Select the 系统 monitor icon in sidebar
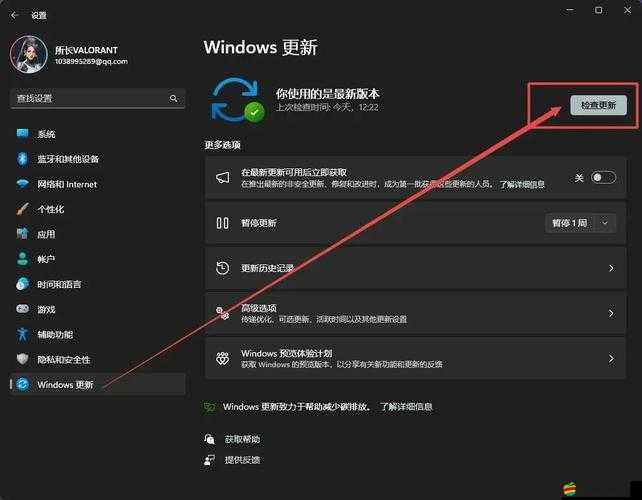Screen dimensions: 642x500 (x=23, y=133)
